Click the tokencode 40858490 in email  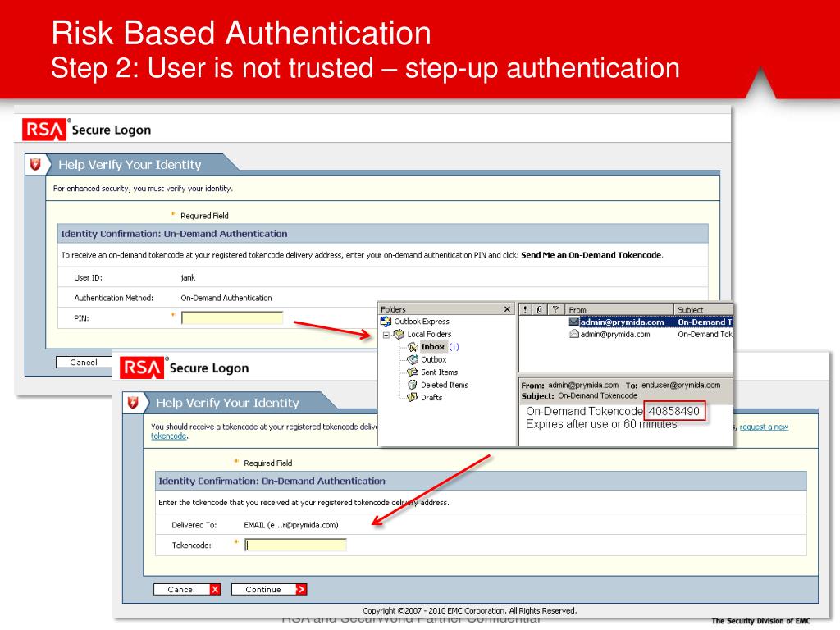tap(674, 411)
